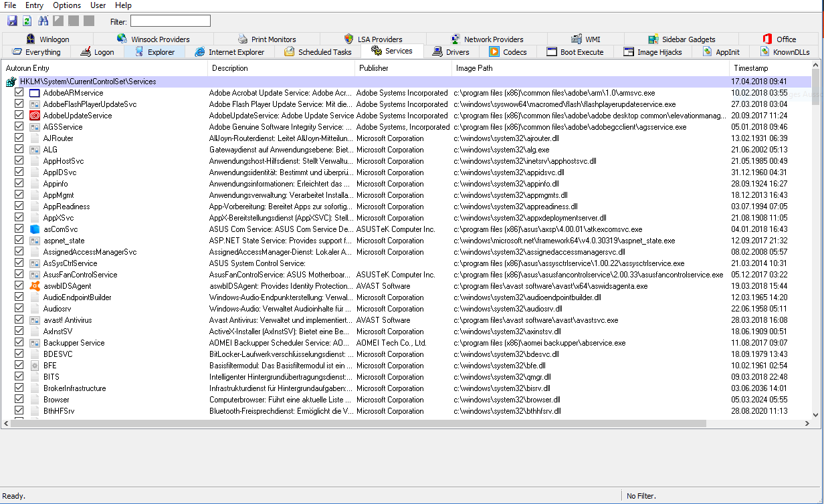Click the ALG row icon

[35, 150]
